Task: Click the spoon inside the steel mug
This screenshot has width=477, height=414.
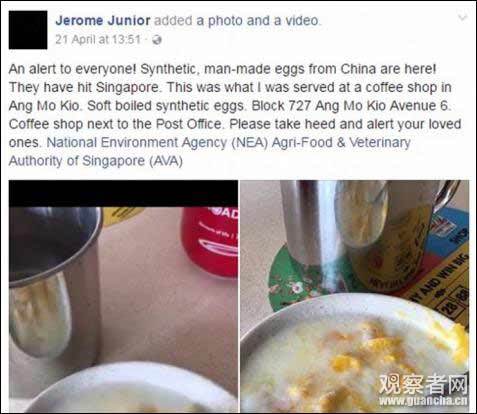Action: pyautogui.click(x=361, y=213)
